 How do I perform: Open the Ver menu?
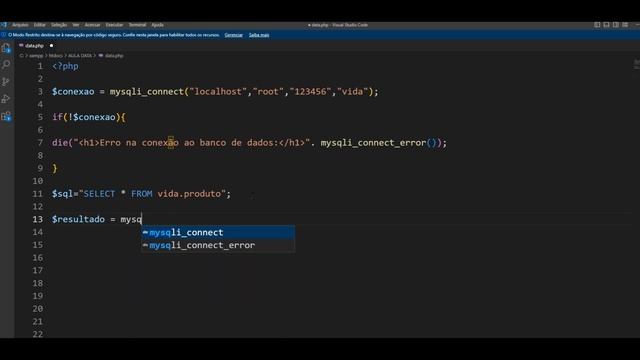pyautogui.click(x=76, y=25)
